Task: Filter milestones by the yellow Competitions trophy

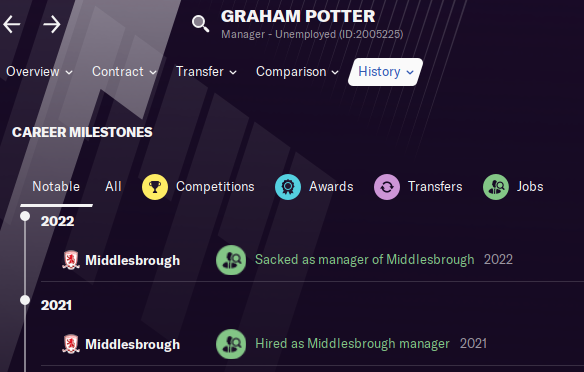Action: pos(155,187)
